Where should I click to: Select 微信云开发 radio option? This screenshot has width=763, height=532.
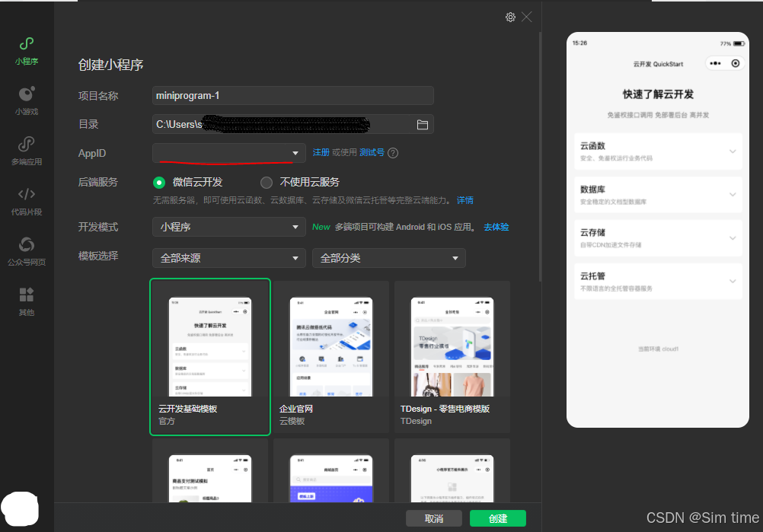158,183
